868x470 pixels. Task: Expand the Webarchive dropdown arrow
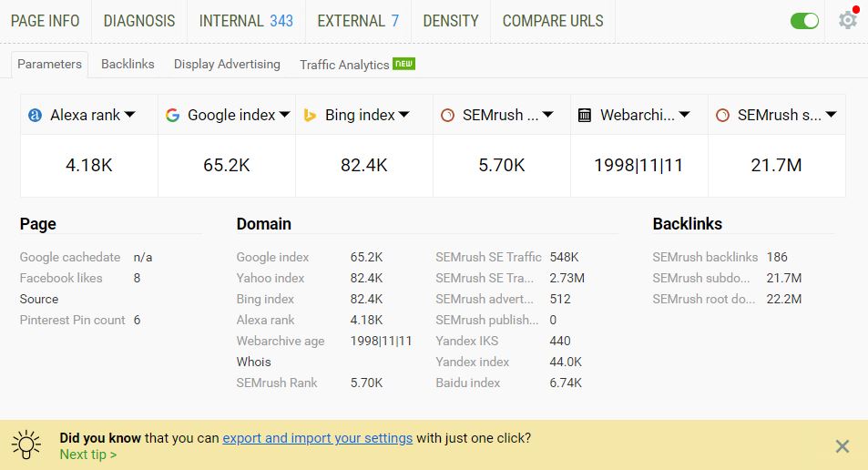click(x=685, y=115)
